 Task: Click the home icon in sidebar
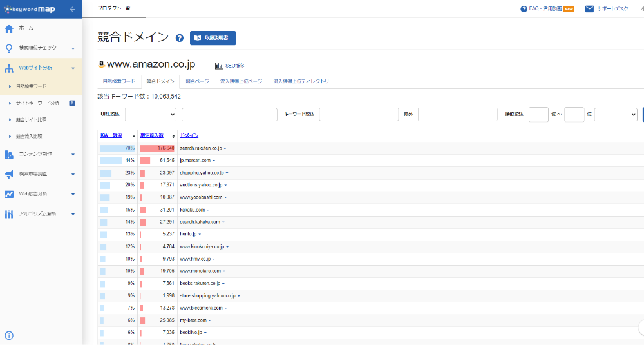(9, 28)
